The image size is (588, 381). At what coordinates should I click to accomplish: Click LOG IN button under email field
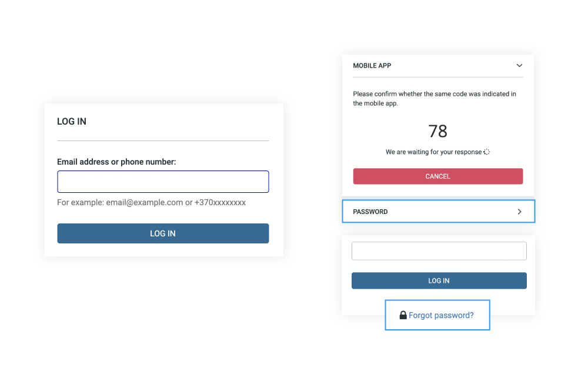(x=163, y=233)
